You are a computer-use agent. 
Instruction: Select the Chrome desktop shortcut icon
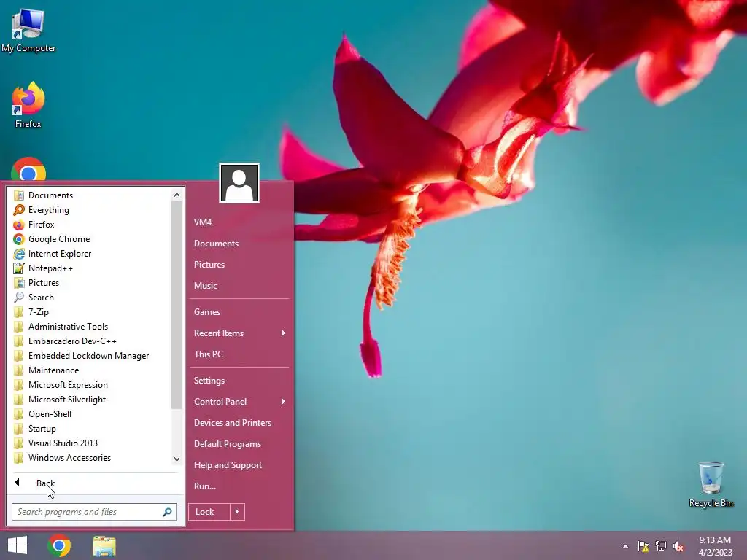(28, 169)
